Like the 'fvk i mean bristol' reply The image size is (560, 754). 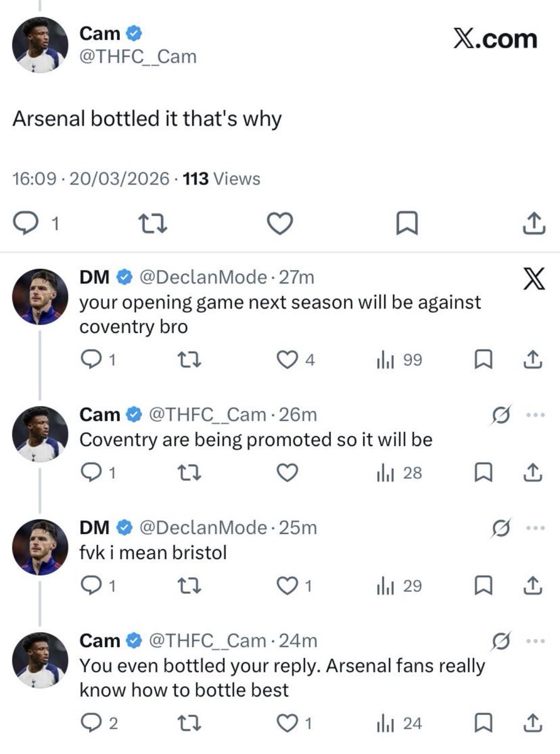point(287,586)
